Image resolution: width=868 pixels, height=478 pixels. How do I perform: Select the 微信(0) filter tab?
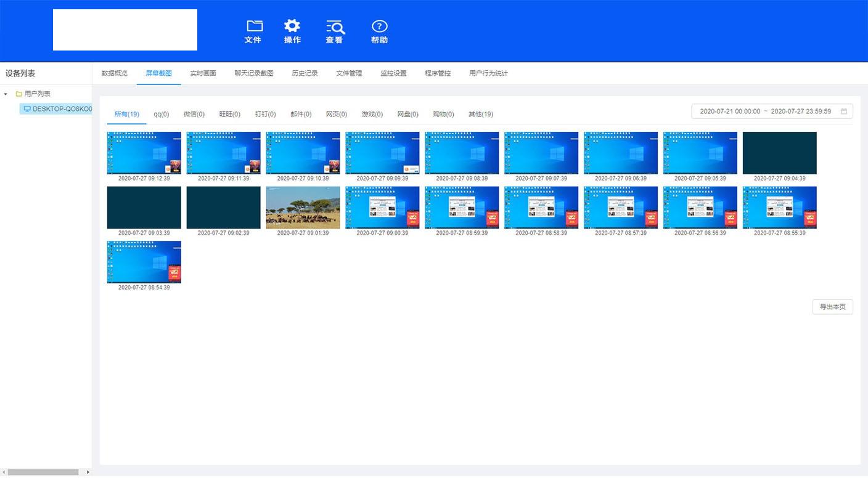click(194, 115)
